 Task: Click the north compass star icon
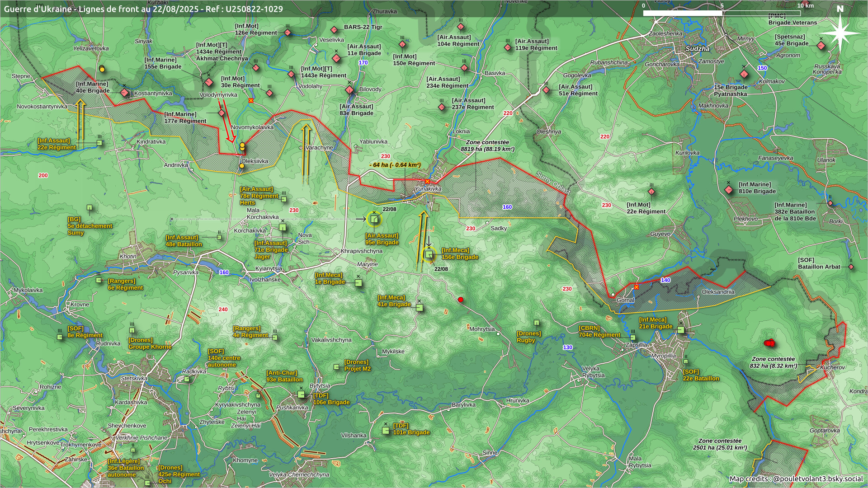pyautogui.click(x=840, y=33)
